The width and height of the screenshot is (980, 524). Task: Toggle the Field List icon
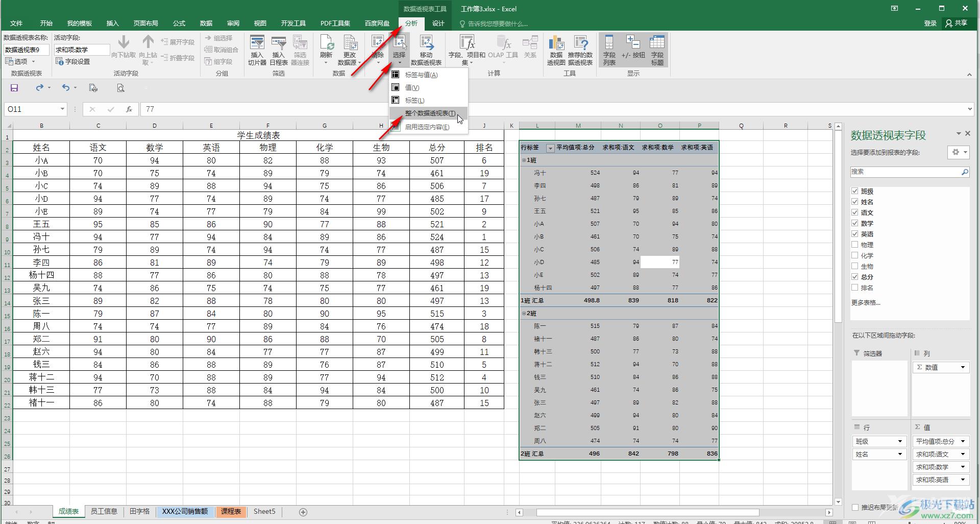609,50
